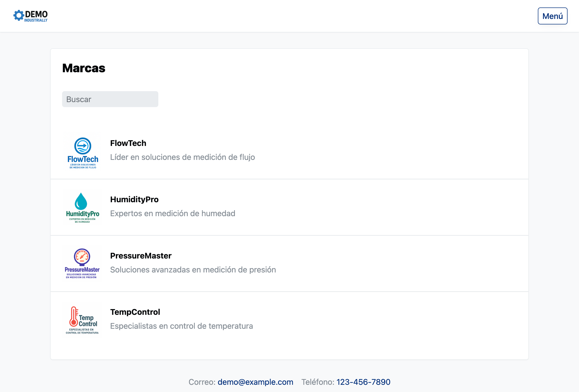Click the INDUSTRIALLY text under the logo

[36, 20]
